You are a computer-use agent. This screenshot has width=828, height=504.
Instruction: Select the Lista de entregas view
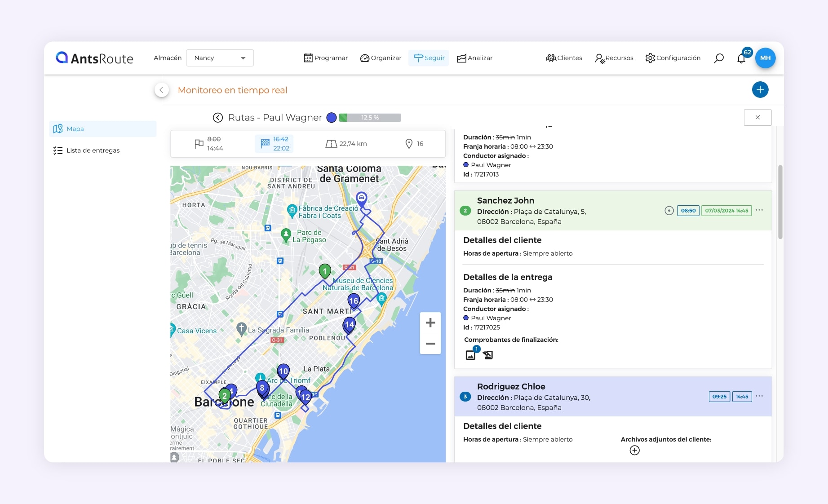click(93, 150)
